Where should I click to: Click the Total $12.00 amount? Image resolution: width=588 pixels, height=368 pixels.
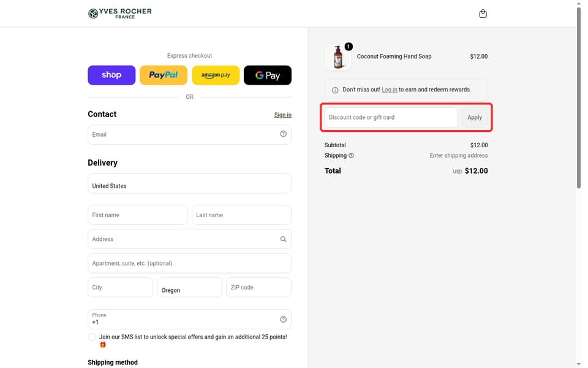pyautogui.click(x=477, y=171)
